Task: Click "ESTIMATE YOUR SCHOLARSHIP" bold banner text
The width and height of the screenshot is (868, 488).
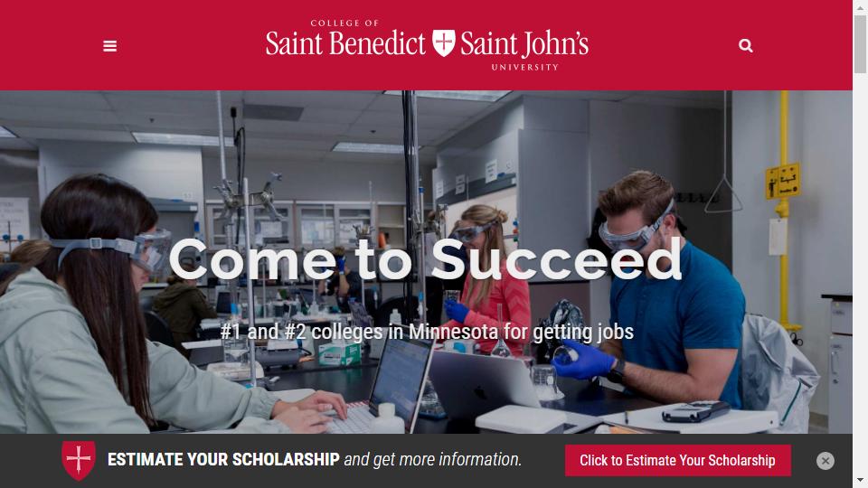Action: [223, 460]
